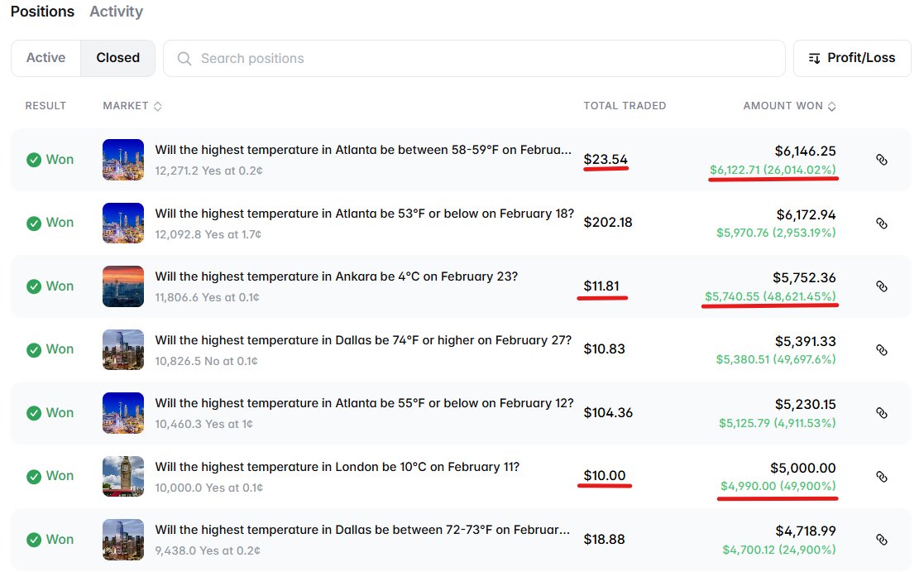Click green Won checkmark for Atlanta 58-59°F row

34,160
